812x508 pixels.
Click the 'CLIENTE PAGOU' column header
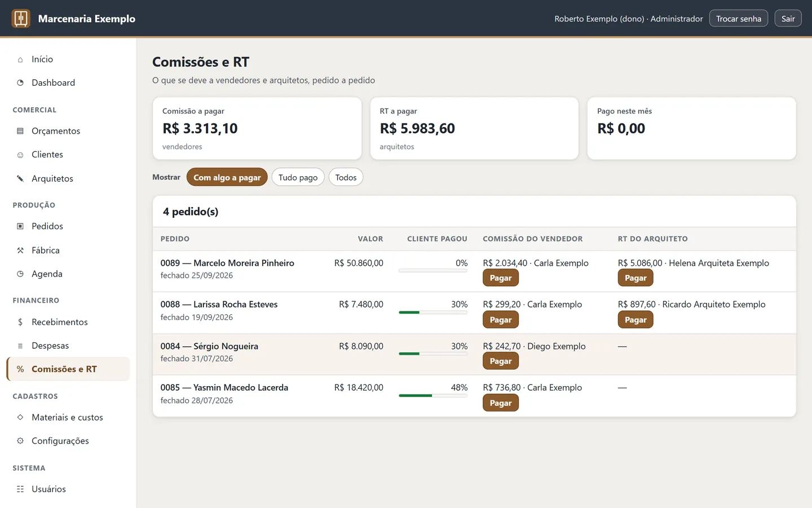pos(437,239)
